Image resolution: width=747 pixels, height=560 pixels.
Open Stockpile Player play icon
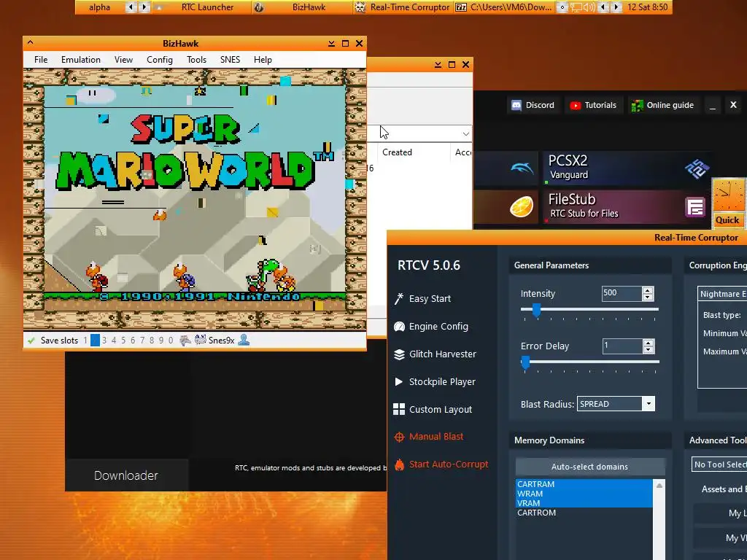click(399, 382)
